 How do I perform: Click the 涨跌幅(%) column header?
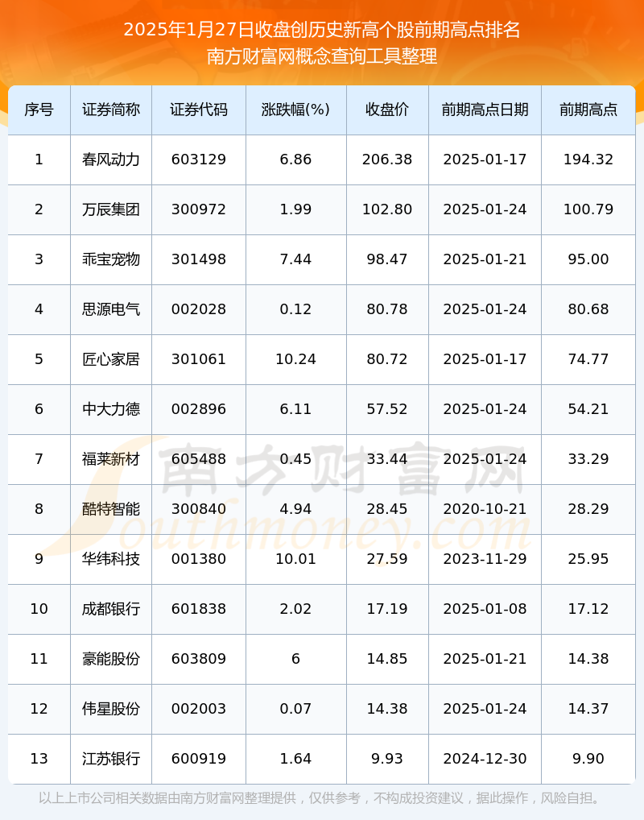point(296,110)
